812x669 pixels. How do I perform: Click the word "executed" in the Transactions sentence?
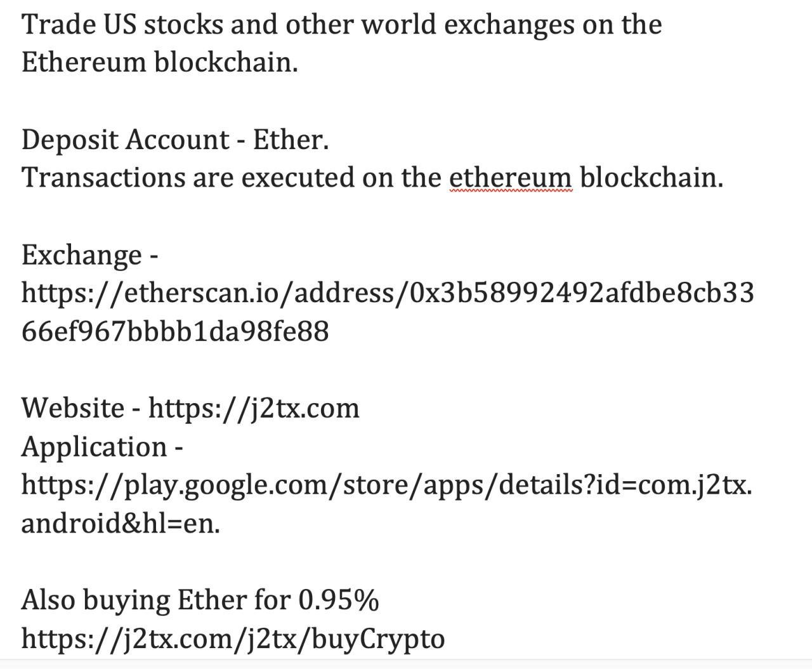(x=298, y=178)
